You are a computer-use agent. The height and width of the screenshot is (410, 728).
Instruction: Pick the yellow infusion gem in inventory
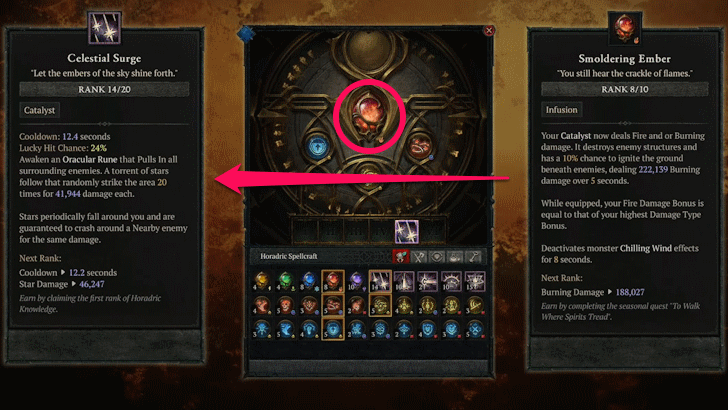coord(262,281)
